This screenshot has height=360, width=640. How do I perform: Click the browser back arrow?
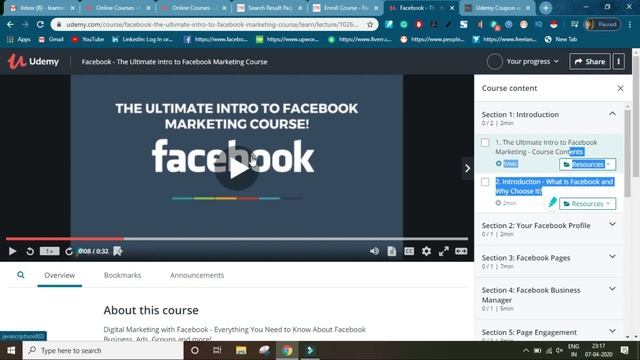[x=10, y=24]
